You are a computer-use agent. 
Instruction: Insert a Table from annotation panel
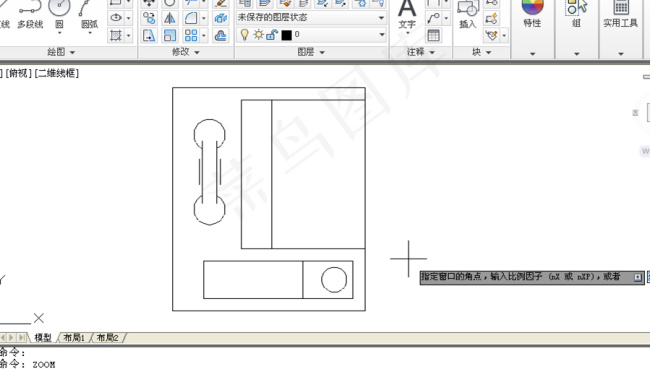coord(433,35)
